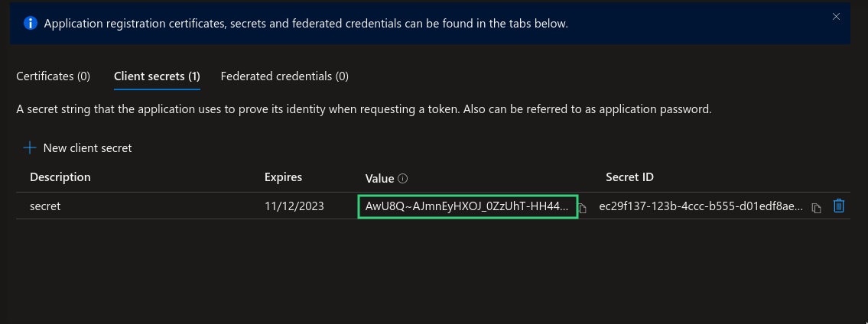The image size is (868, 324).
Task: Click the Value column header
Action: coord(379,178)
